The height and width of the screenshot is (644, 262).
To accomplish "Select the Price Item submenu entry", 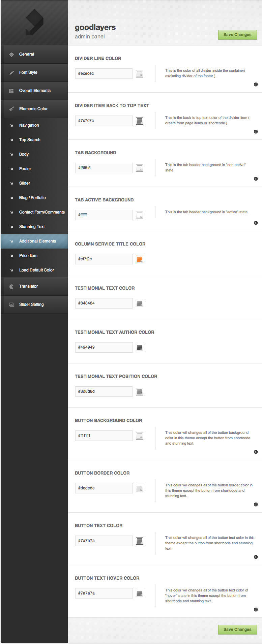I will point(28,256).
